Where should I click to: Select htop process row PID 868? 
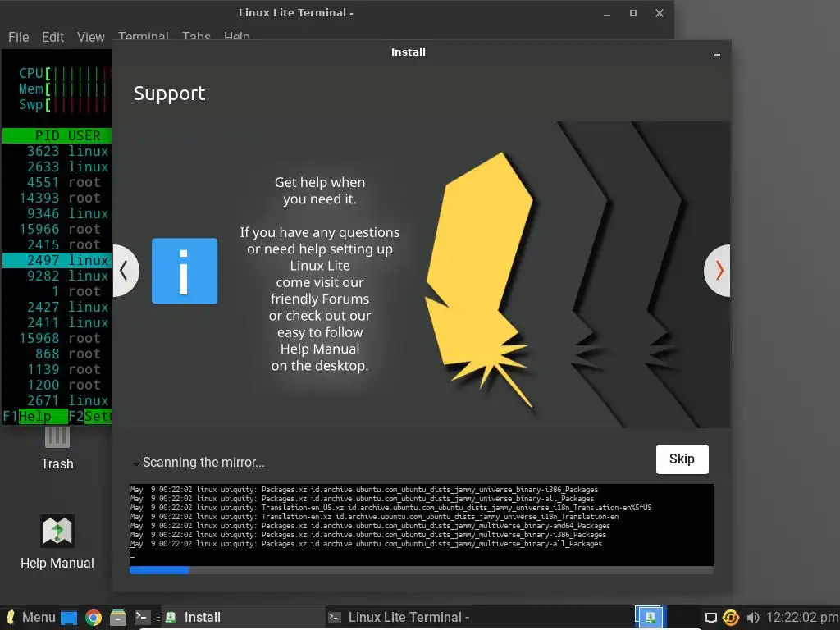click(x=57, y=354)
